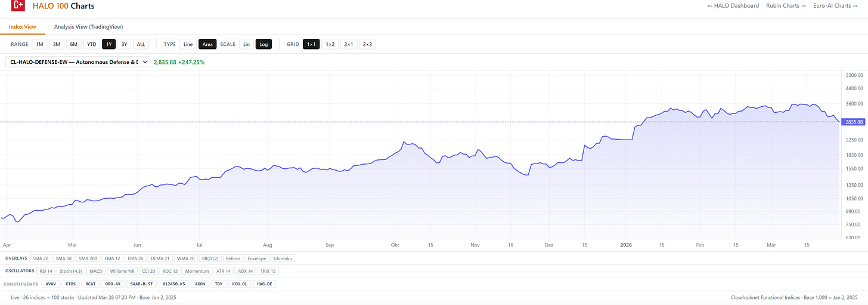Select the 2×2 grid layout

click(367, 44)
